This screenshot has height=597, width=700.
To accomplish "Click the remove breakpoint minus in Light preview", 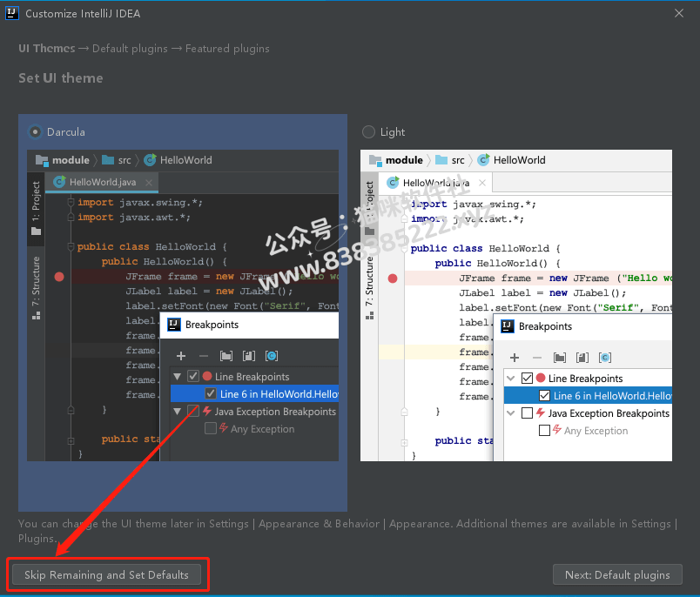I will pos(537,358).
